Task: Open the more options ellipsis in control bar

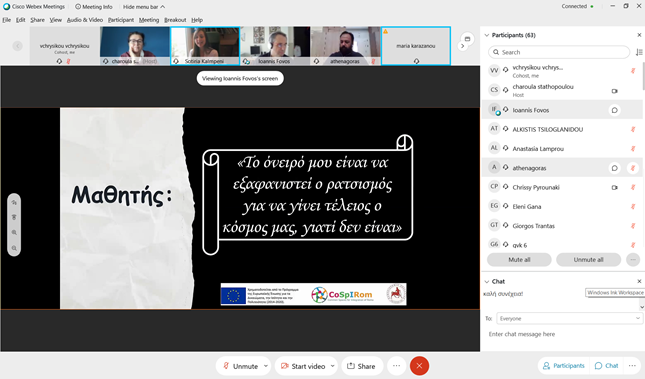Action: point(396,366)
